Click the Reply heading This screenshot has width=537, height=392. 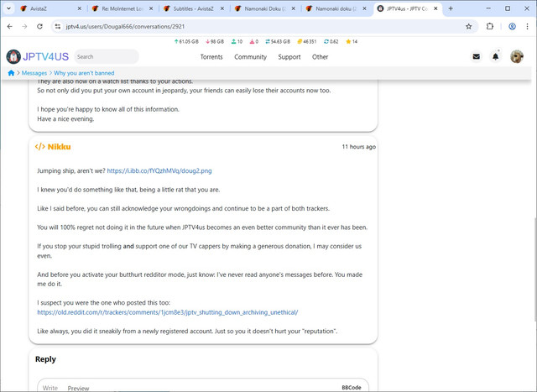(45, 359)
